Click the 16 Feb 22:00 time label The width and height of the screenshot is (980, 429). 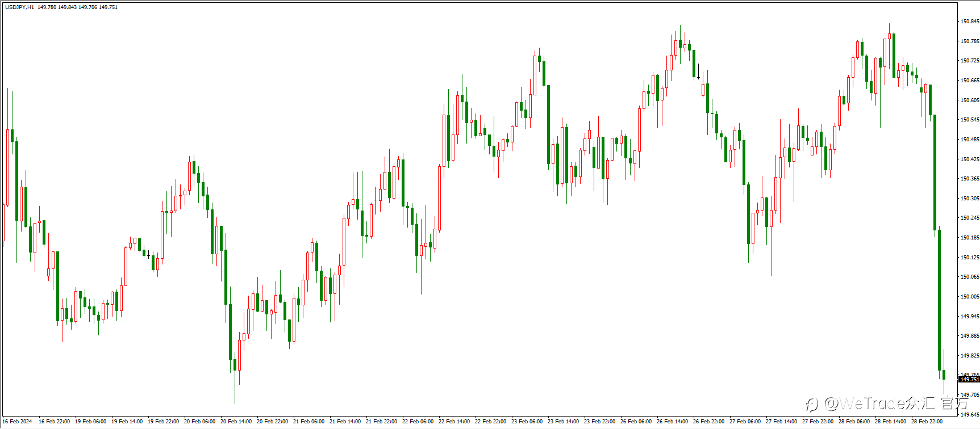pyautogui.click(x=55, y=422)
